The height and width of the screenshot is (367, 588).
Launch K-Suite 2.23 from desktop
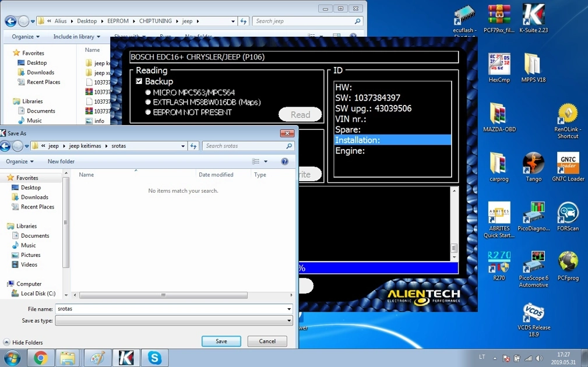click(533, 19)
